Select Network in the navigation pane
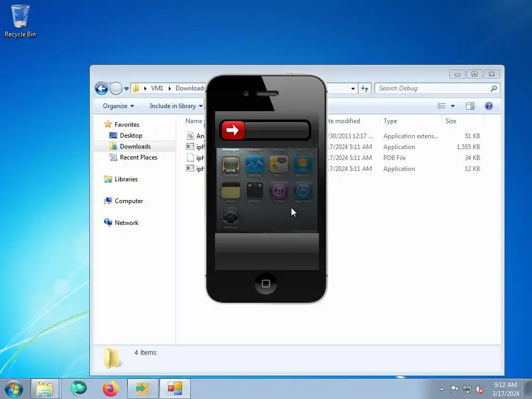Viewport: 532px width, 399px height. (126, 222)
